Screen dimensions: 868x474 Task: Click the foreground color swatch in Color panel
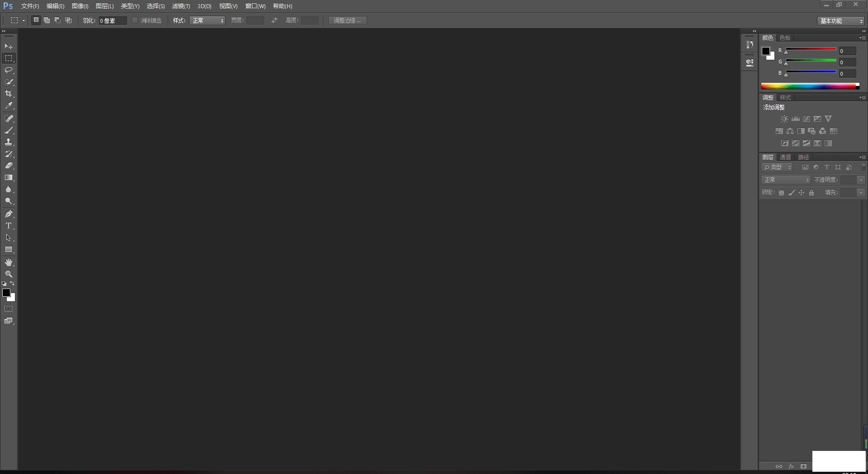point(766,51)
